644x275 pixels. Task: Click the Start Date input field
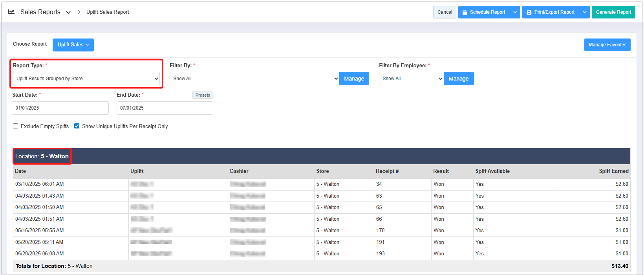[60, 108]
